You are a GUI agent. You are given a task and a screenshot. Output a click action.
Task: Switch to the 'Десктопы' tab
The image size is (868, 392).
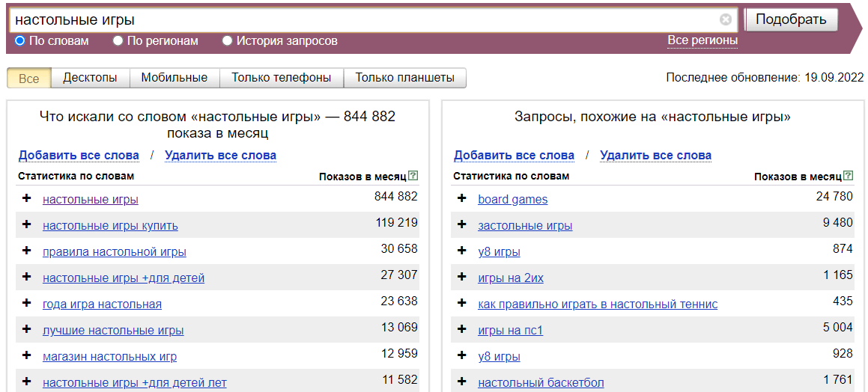click(90, 78)
